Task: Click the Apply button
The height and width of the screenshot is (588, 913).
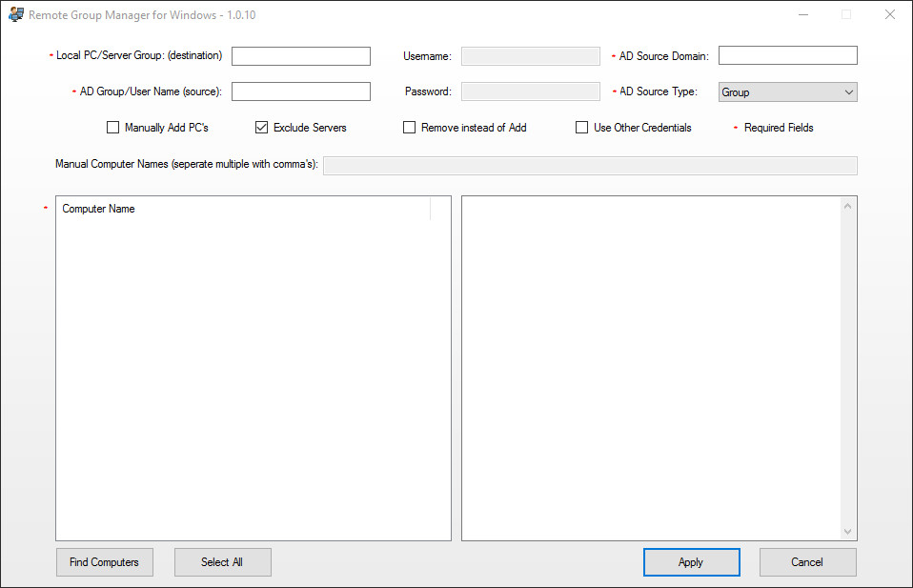Action: coord(692,562)
